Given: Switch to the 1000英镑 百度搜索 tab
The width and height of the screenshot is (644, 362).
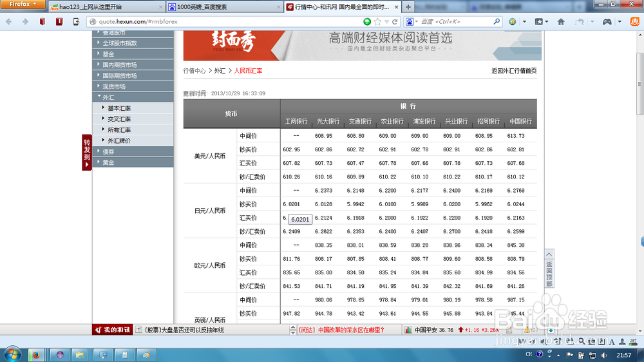Looking at the screenshot, I should [224, 7].
